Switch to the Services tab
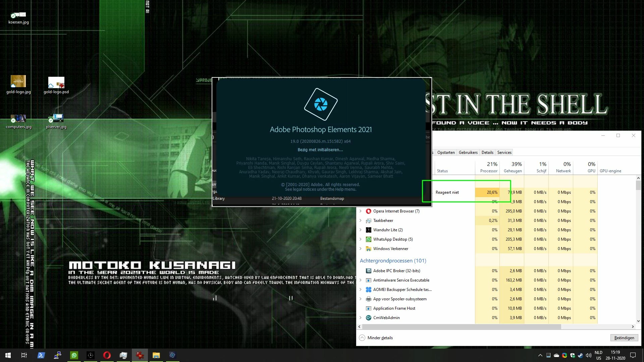Viewport: 644px width, 362px height. coord(504,153)
